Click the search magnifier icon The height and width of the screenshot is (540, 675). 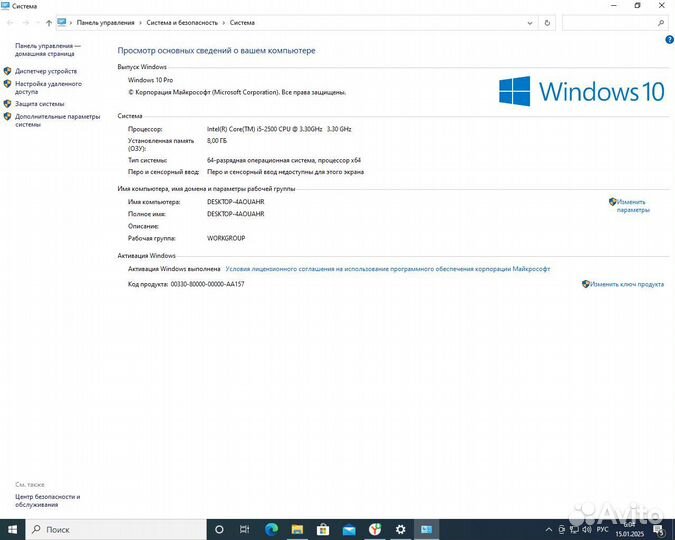pyautogui.click(x=661, y=23)
